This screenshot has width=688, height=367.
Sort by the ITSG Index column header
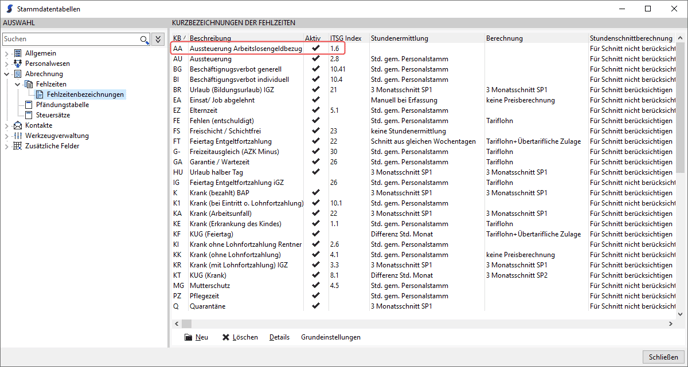coord(349,38)
